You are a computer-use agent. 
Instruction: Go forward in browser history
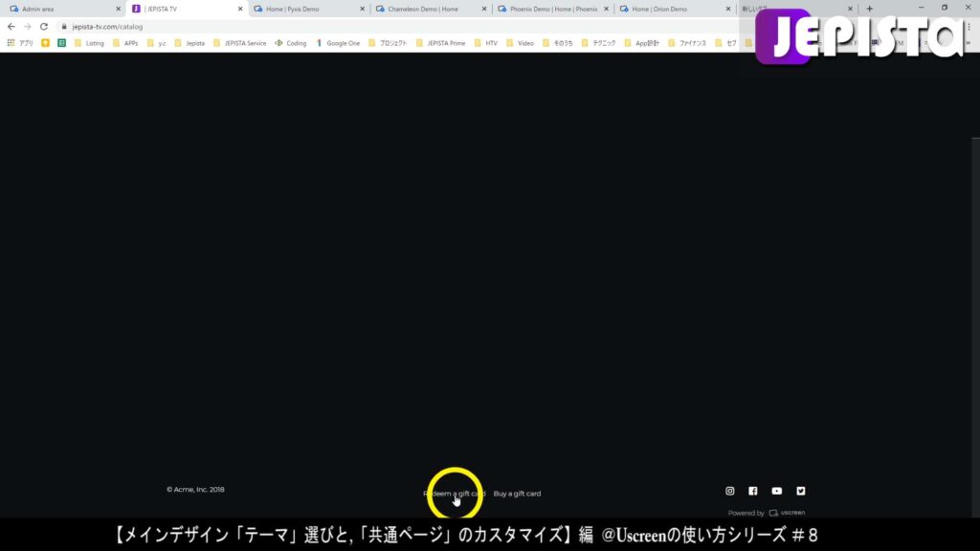point(28,27)
